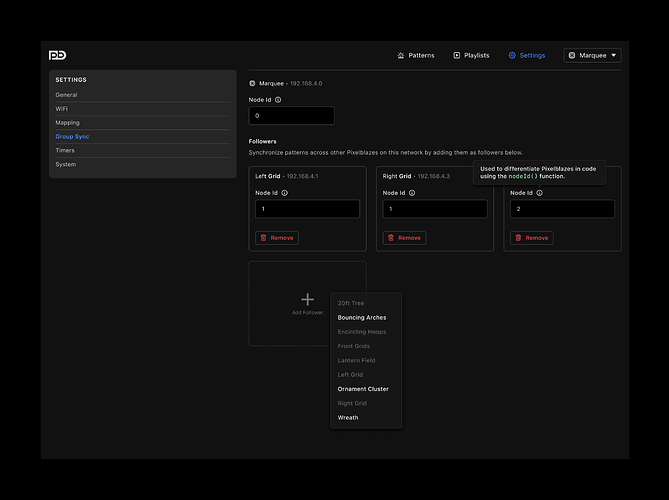
Task: Choose 20ft Tree from follower list
Action: point(366,303)
